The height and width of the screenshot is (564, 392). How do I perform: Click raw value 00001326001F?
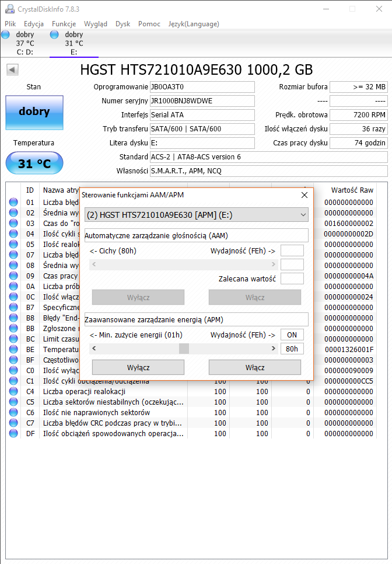349,349
